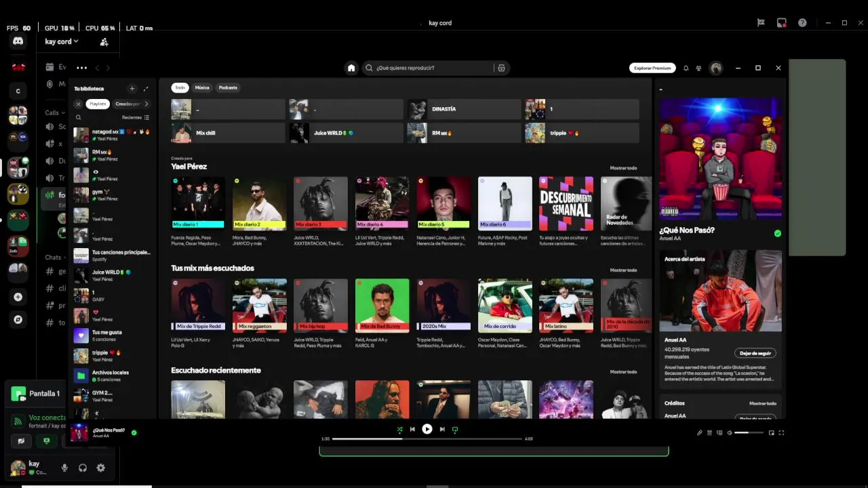Open the Recientes sort dropdown

click(136, 117)
